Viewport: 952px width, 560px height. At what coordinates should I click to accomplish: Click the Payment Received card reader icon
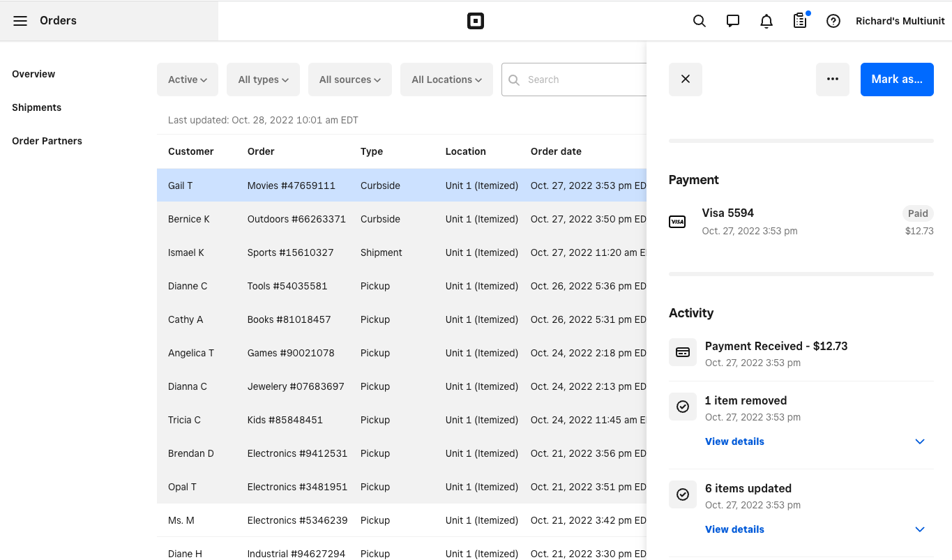pyautogui.click(x=683, y=352)
